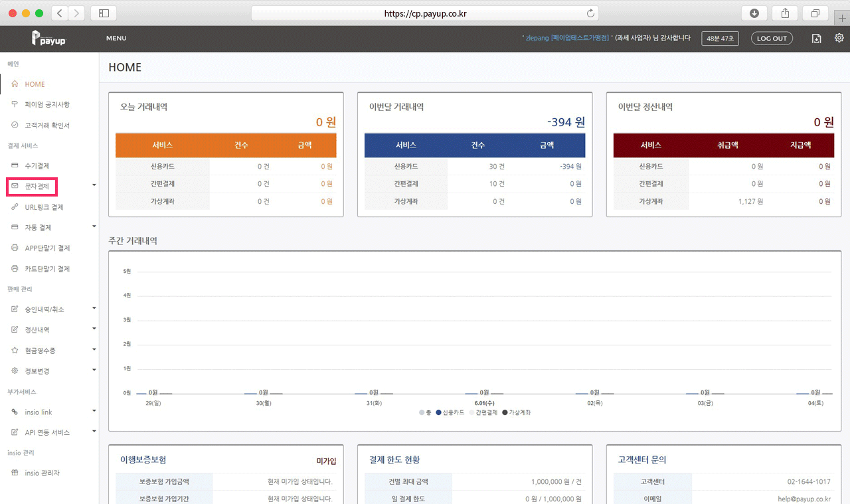
Task: Expand the 문자 결제 submenu arrow
Action: click(x=94, y=185)
